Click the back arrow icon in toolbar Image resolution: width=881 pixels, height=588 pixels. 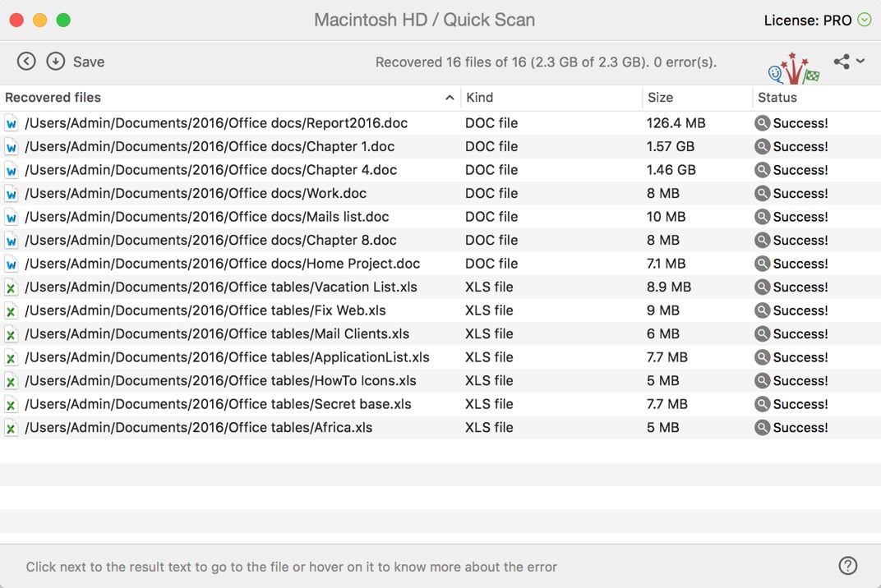[x=26, y=62]
